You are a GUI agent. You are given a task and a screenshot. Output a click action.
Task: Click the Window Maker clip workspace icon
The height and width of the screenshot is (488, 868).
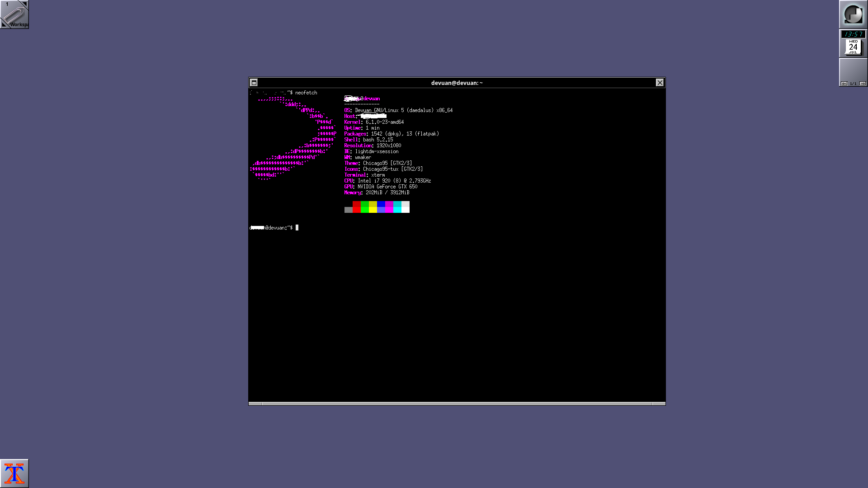coord(14,14)
